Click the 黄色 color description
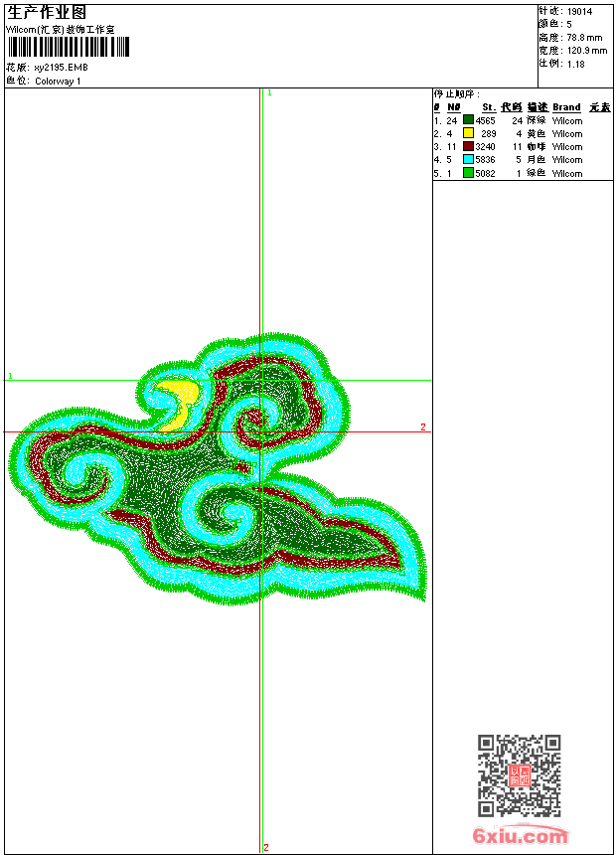 pos(537,133)
